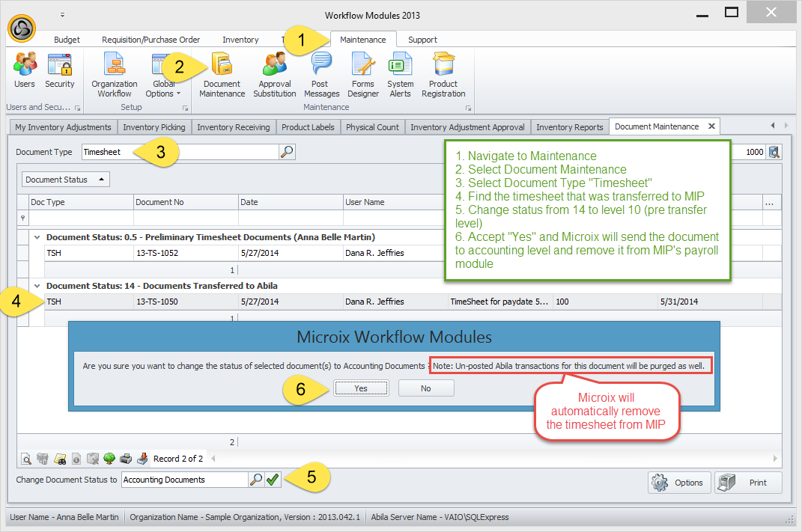Image resolution: width=802 pixels, height=532 pixels.
Task: Open Approval Substitution
Action: (x=274, y=76)
